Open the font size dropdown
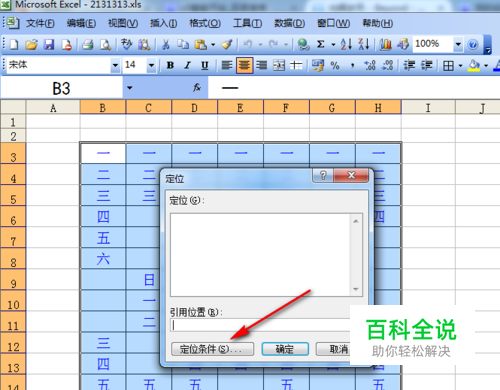The height and width of the screenshot is (390, 500). coord(151,65)
